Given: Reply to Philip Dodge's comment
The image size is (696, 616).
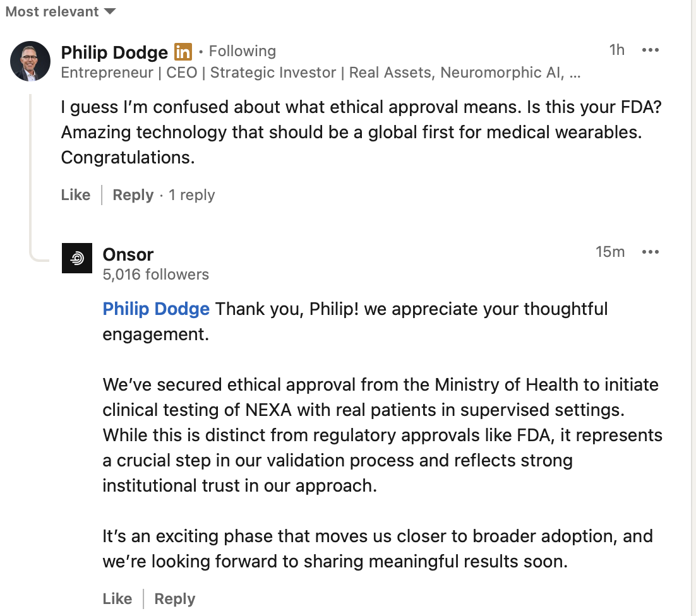Looking at the screenshot, I should point(133,194).
